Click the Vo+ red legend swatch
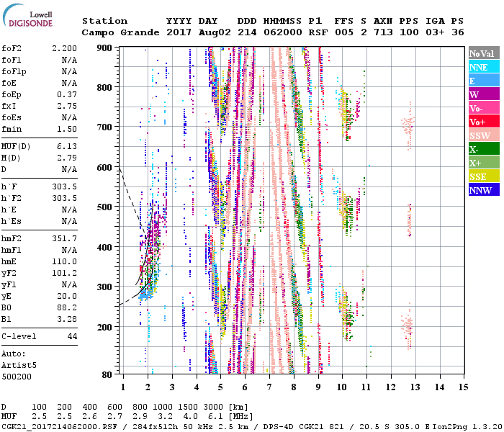Viewport: 504px width, 432px height. pyautogui.click(x=484, y=122)
